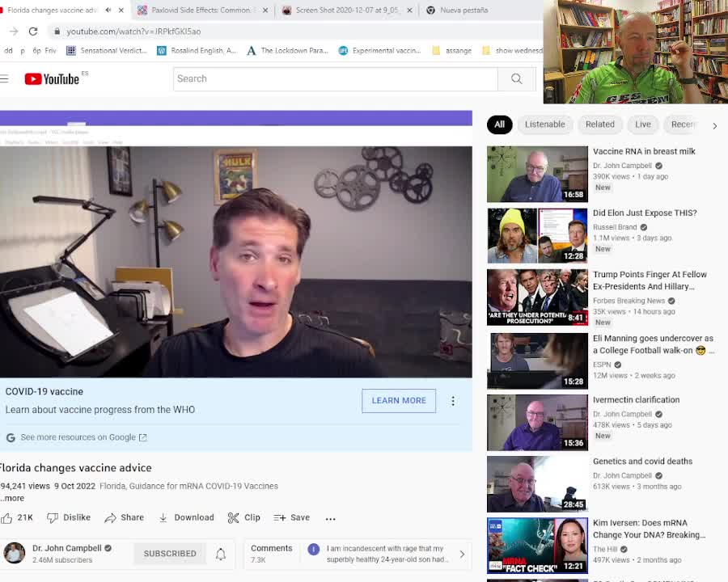Image resolution: width=728 pixels, height=582 pixels.
Task: Open Eli Manning goes undercover video title
Action: click(x=654, y=344)
